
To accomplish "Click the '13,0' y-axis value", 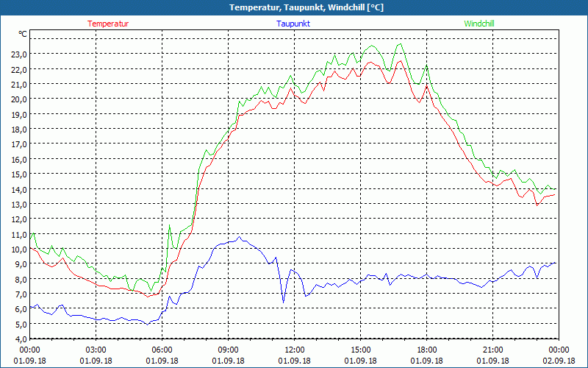I will pyautogui.click(x=20, y=204).
